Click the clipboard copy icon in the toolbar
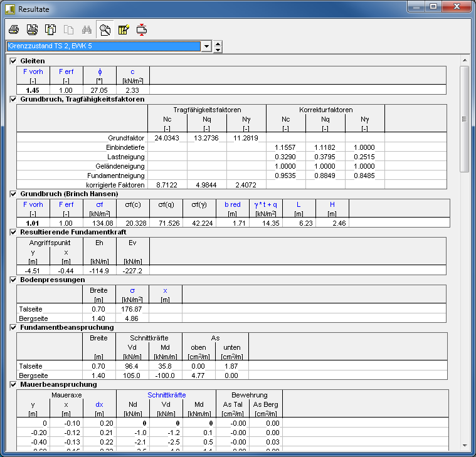Image resolution: width=476 pixels, height=457 pixels. tap(50, 29)
